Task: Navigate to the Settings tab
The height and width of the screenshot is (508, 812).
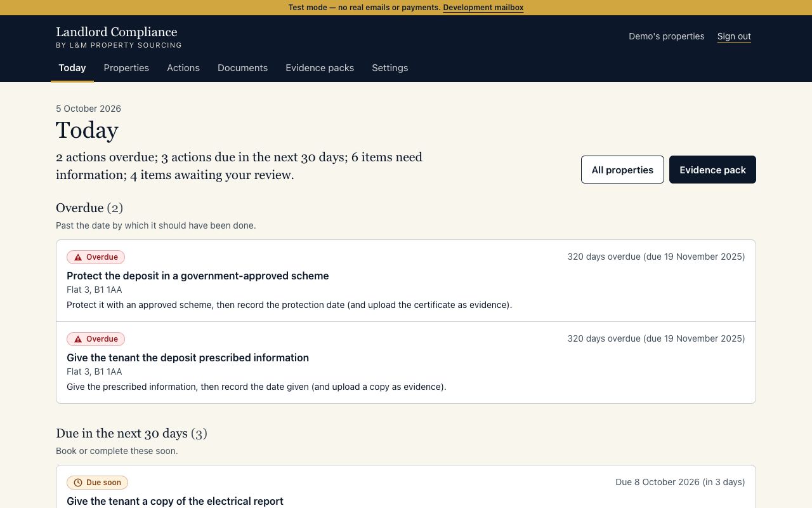Action: [390, 68]
